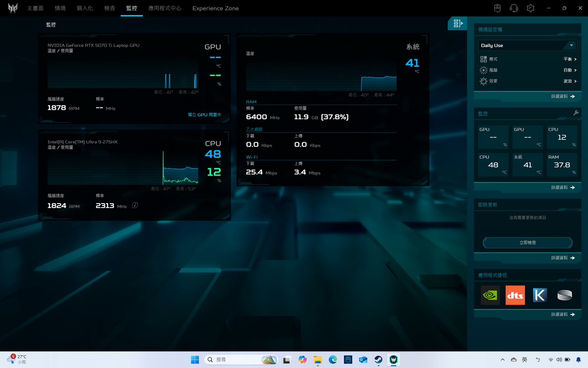Open the Daily Use profile dropdown
Screen dimensions: 588x368
pyautogui.click(x=527, y=45)
